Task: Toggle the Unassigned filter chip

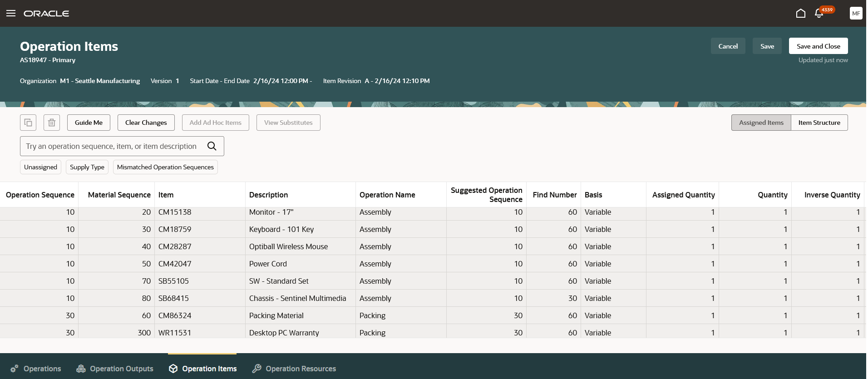Action: click(40, 167)
